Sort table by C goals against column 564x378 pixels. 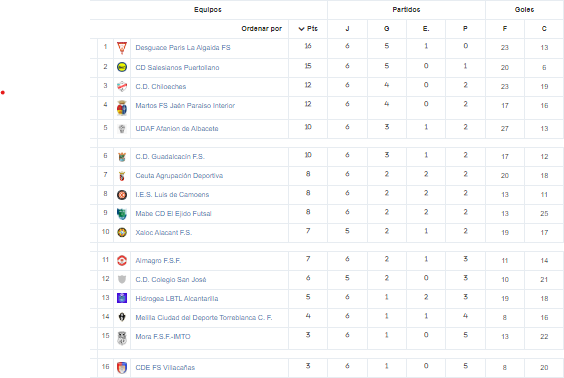point(544,28)
